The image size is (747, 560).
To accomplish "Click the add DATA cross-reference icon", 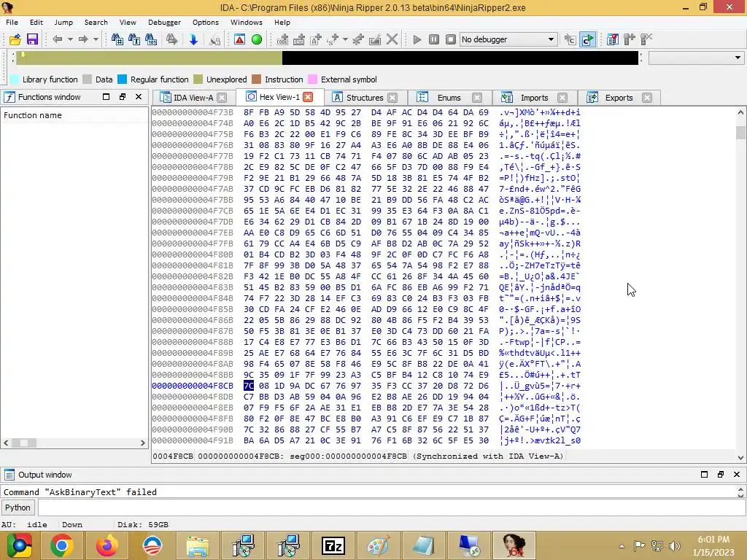I will click(x=299, y=39).
